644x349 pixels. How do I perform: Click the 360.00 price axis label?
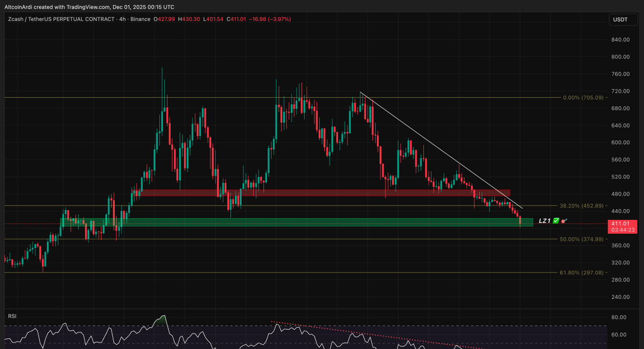coord(620,246)
